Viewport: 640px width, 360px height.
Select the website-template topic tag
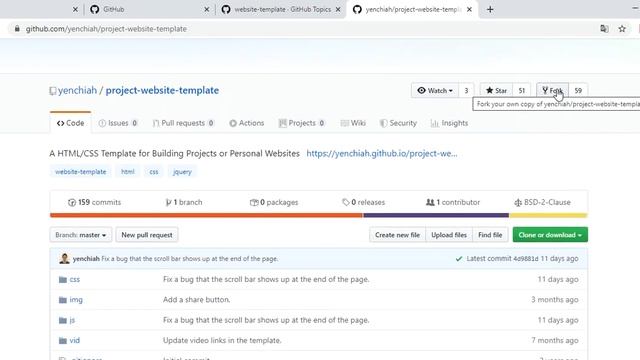80,171
